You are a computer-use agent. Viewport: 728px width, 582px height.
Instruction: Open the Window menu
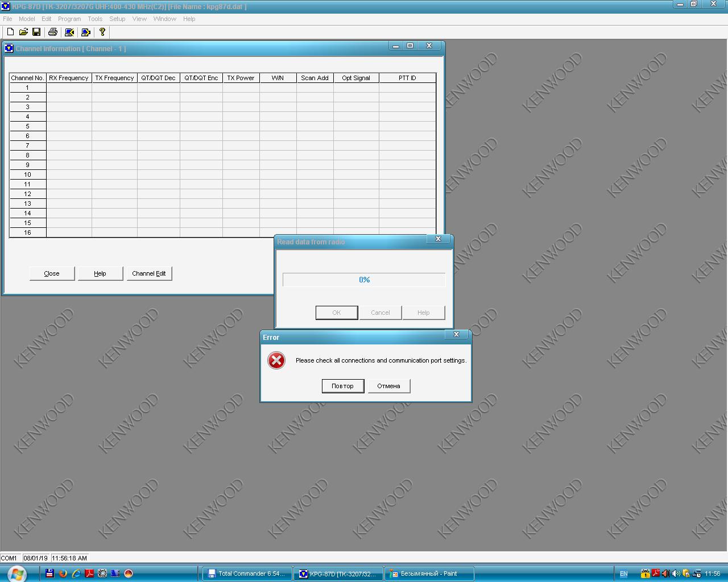click(165, 19)
